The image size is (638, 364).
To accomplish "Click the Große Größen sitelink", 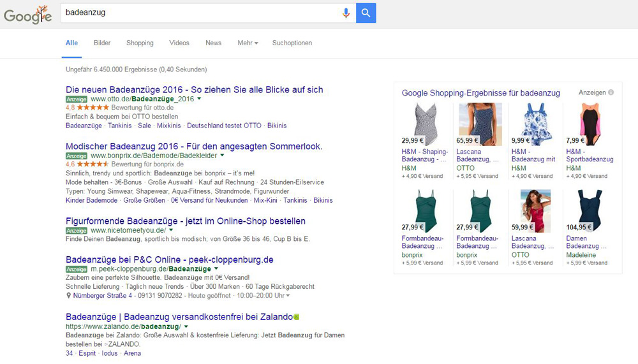I will click(x=144, y=201).
